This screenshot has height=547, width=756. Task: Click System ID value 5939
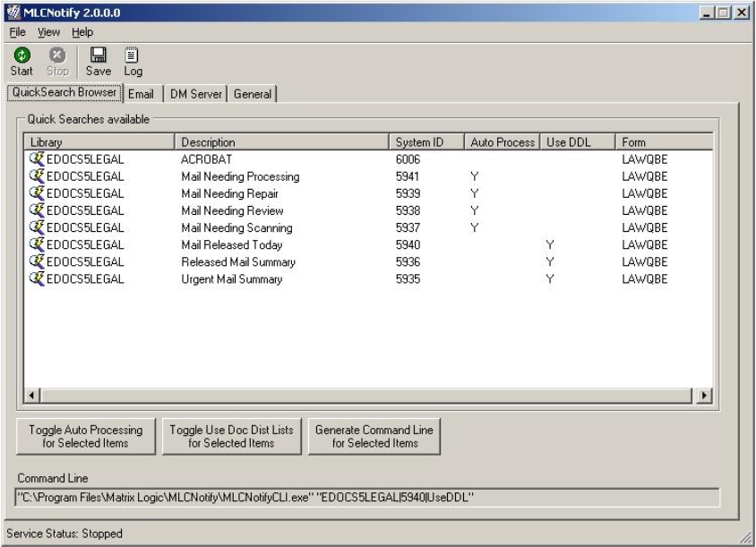408,193
